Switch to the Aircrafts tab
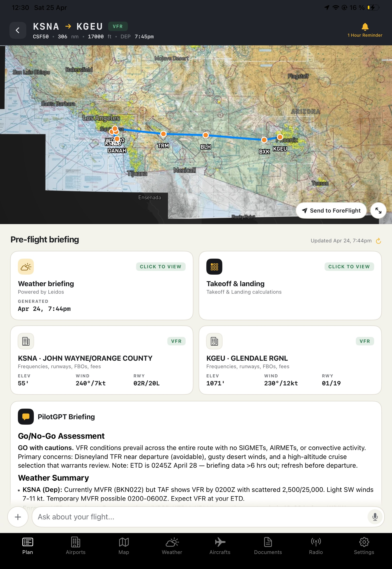The width and height of the screenshot is (392, 569). 220,546
